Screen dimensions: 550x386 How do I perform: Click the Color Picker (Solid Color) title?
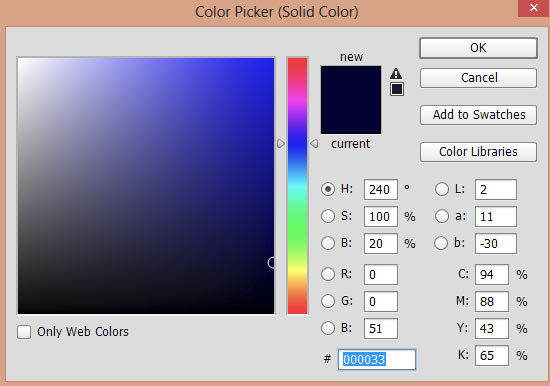276,12
